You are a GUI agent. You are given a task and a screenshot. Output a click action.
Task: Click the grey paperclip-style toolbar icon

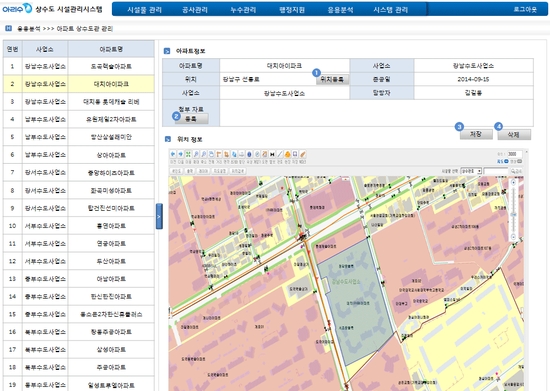[257, 154]
